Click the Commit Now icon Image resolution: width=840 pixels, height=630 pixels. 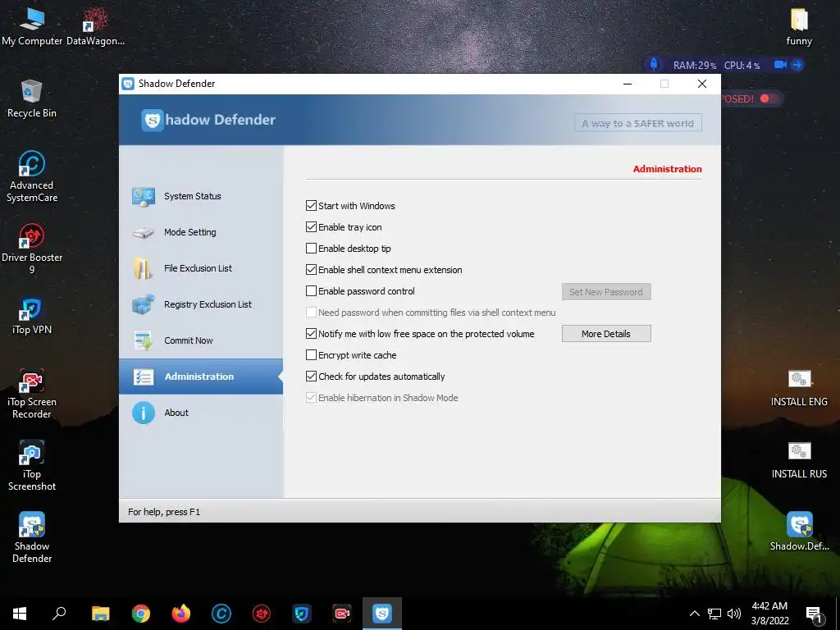(x=143, y=340)
